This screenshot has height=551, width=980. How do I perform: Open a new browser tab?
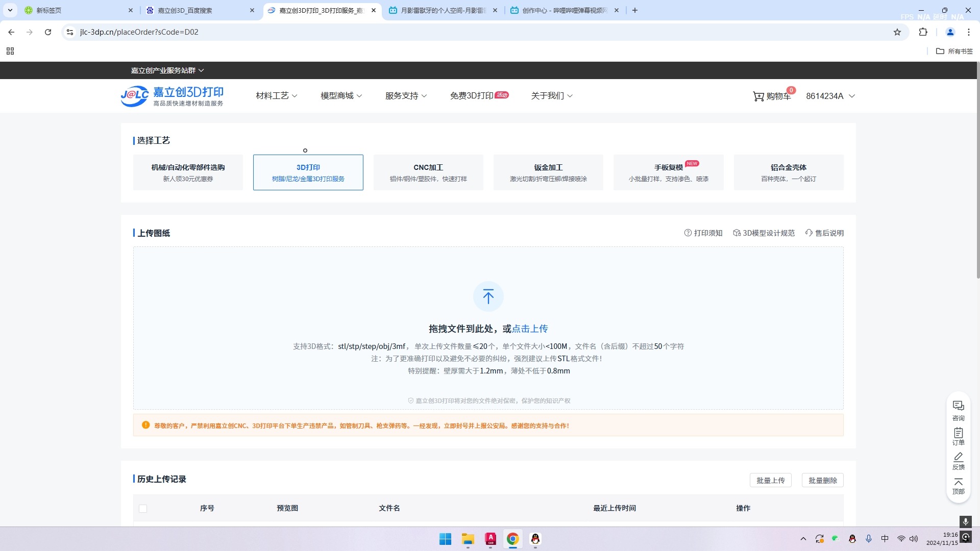634,10
